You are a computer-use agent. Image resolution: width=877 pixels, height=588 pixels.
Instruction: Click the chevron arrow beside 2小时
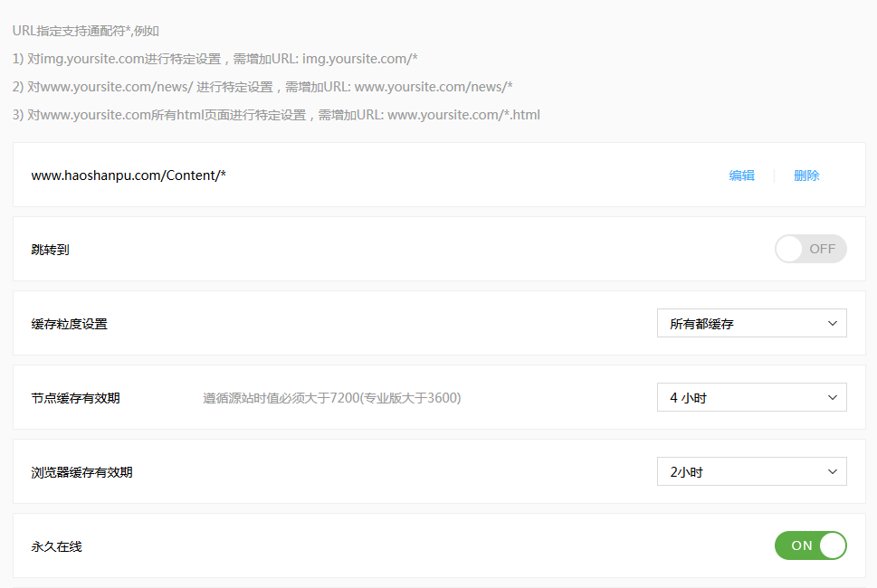click(x=833, y=471)
